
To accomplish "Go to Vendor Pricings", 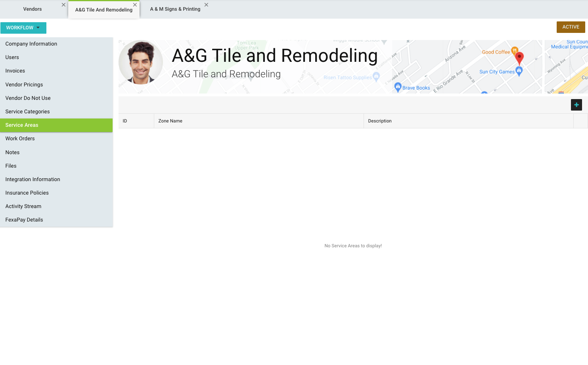I will 24,84.
